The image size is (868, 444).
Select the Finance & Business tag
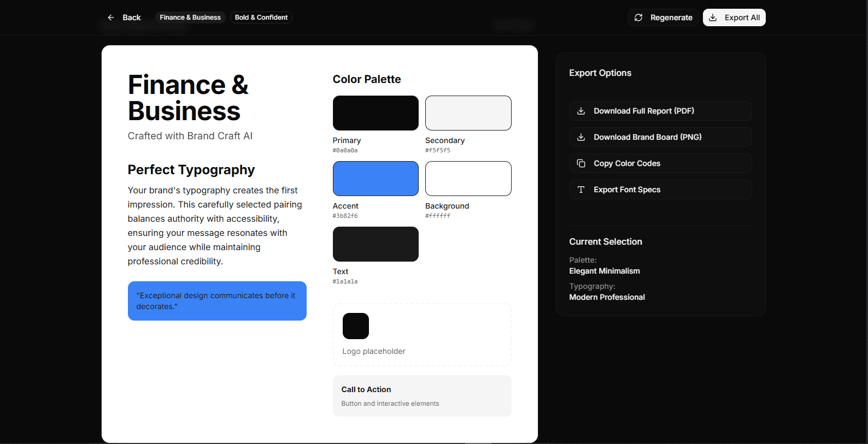190,17
